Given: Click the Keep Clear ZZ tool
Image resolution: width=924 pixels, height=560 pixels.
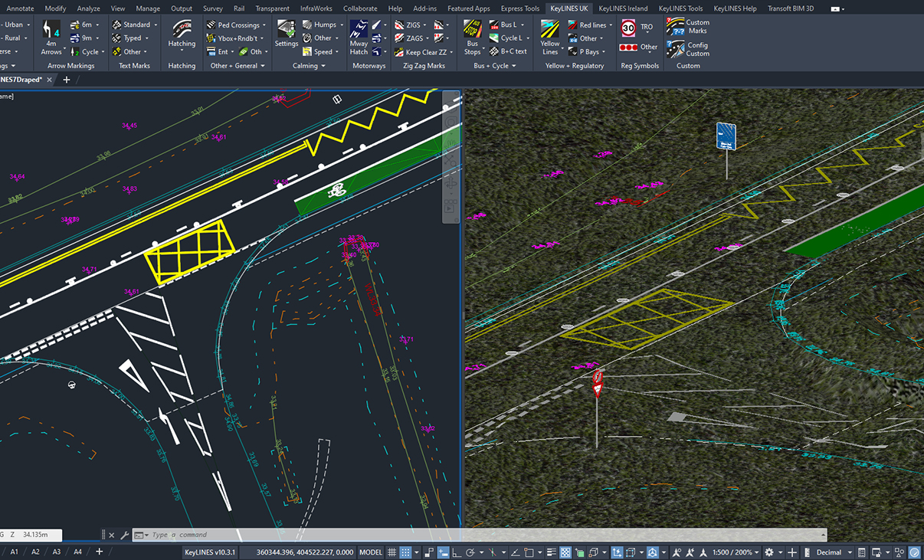Looking at the screenshot, I should coord(424,52).
